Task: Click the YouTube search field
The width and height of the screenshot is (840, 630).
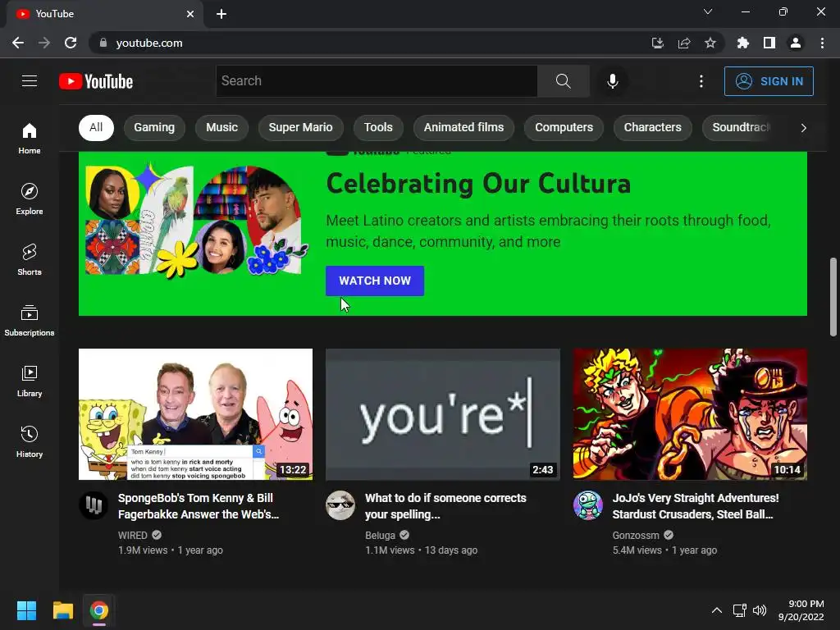Action: (377, 81)
